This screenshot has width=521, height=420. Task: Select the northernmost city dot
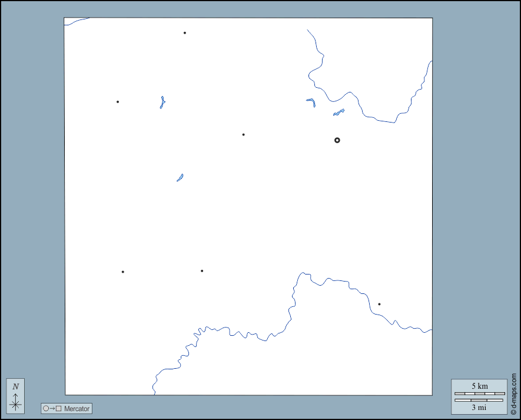[x=185, y=33]
